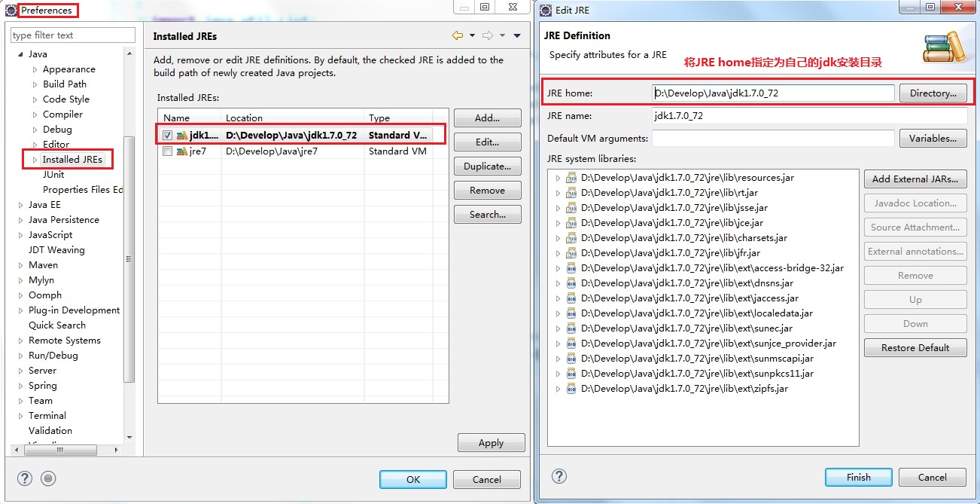Screen dimensions: 980x504
Task: Expand the Maven tree node
Action: (x=20, y=265)
